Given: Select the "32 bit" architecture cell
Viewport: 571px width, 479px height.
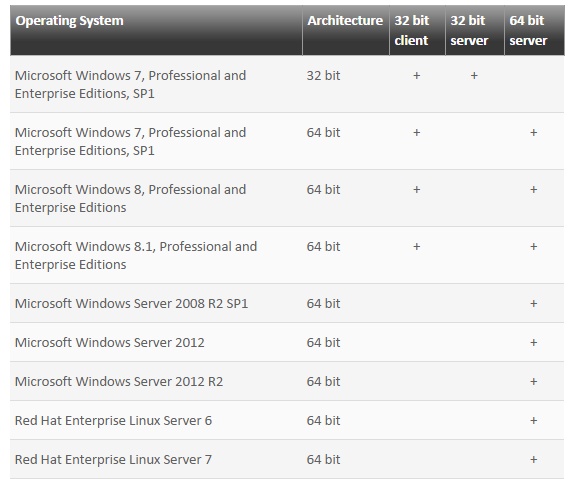Looking at the screenshot, I should click(x=323, y=76).
